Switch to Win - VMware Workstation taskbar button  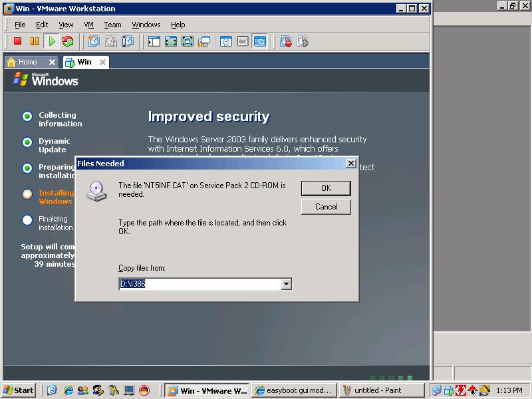pos(207,390)
